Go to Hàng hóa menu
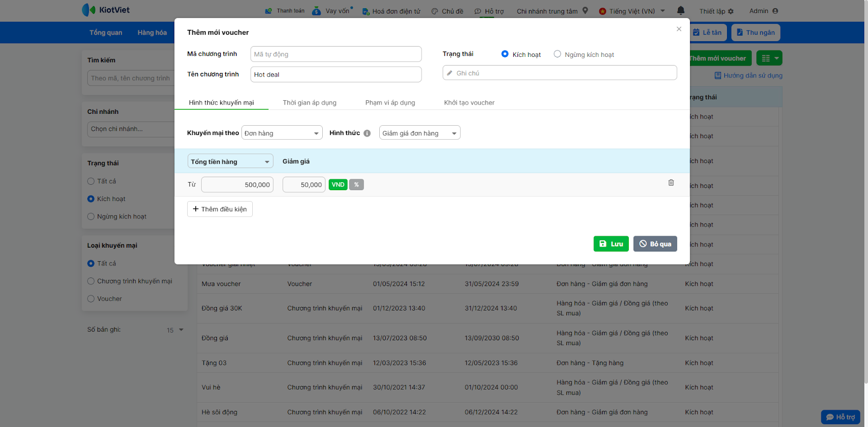The height and width of the screenshot is (427, 868). pyautogui.click(x=152, y=33)
